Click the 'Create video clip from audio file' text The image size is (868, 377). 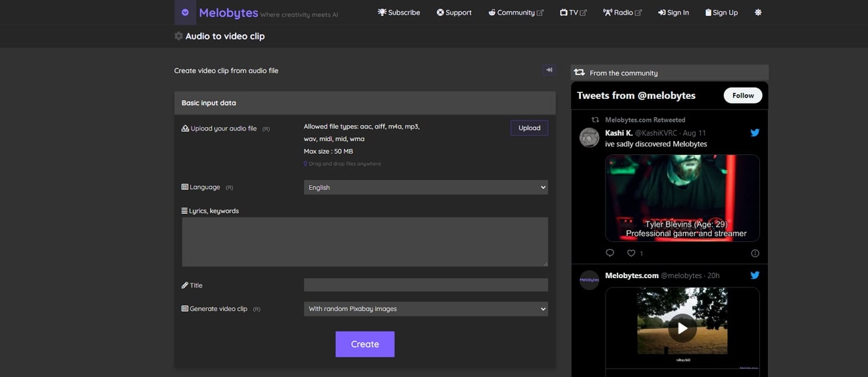(x=226, y=71)
